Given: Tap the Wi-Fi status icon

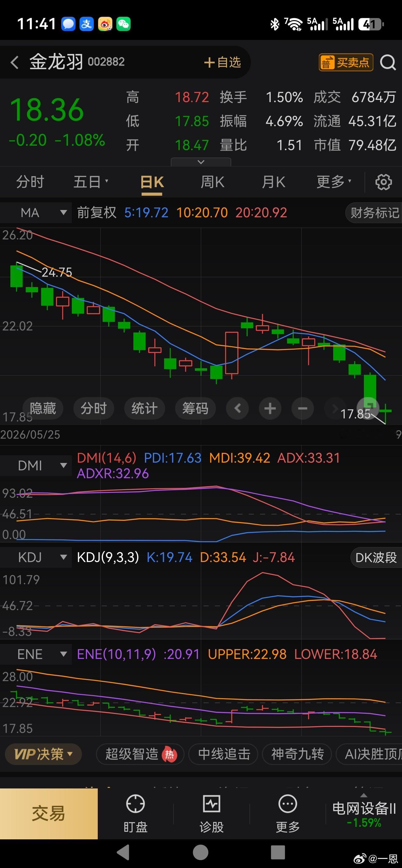Looking at the screenshot, I should (294, 24).
